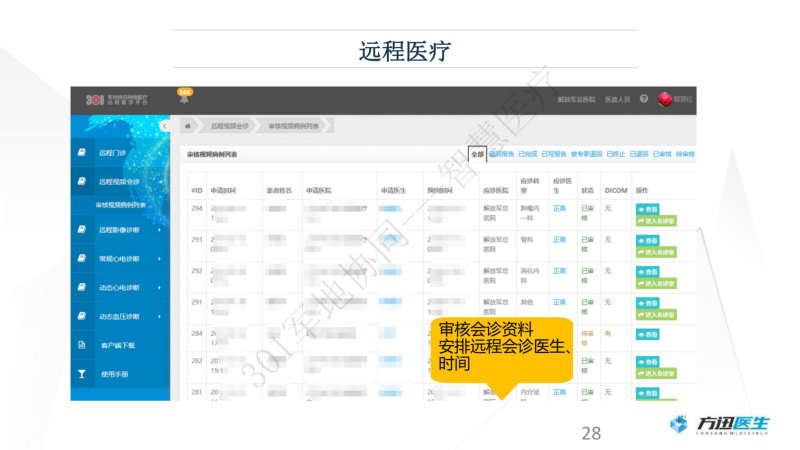Screen dimensions: 800x450
Task: Click the 动态心电诊断 sidebar icon
Action: (82, 287)
